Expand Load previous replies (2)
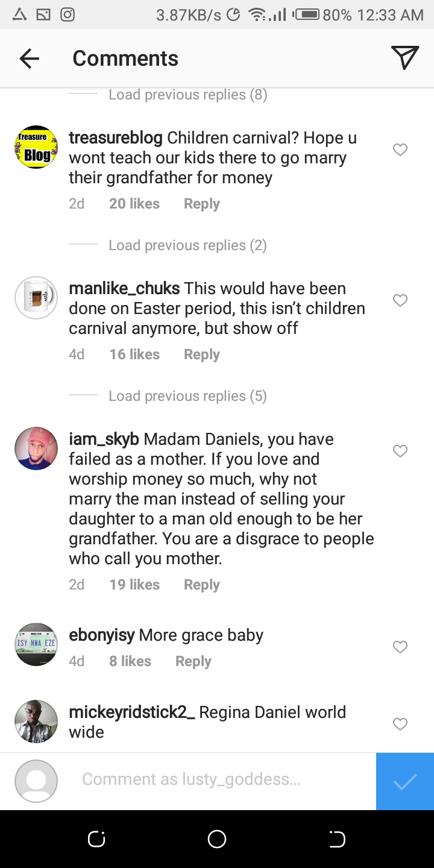This screenshot has height=868, width=434. tap(187, 245)
